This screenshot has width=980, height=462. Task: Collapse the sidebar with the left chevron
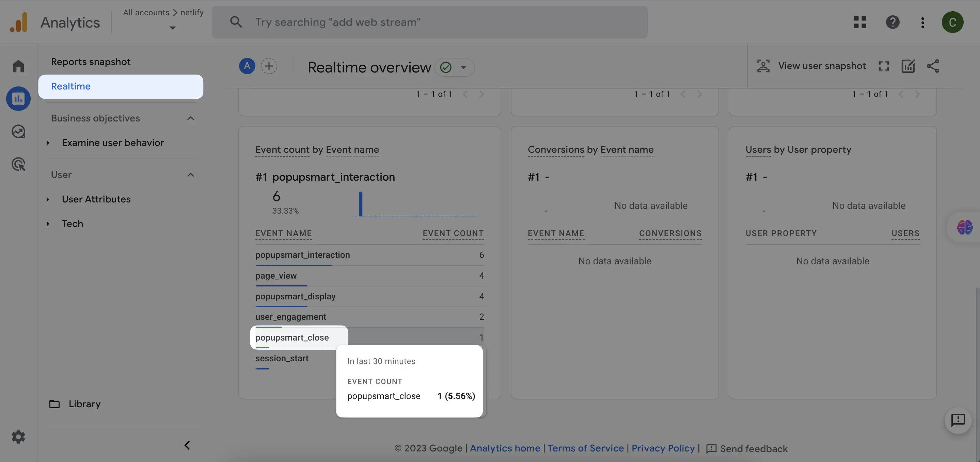[x=187, y=445]
